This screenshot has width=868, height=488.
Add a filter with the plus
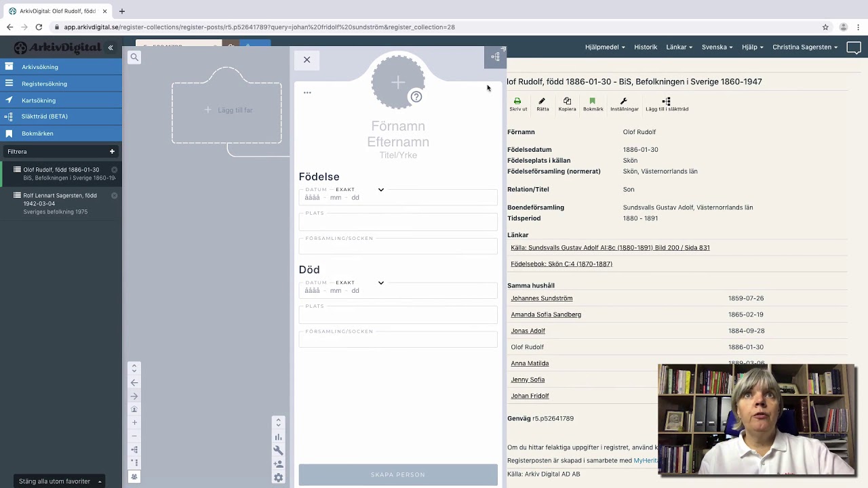click(112, 152)
